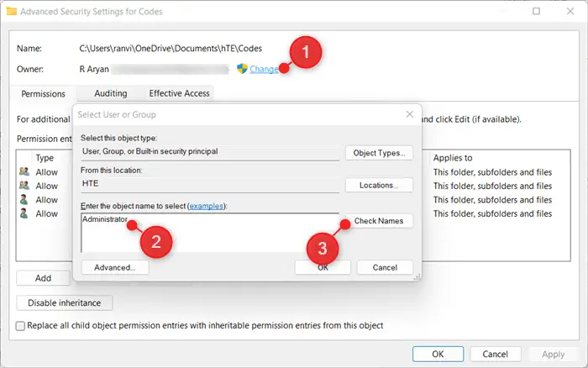This screenshot has width=588, height=368.
Task: Click owner name R Aryan
Action: pyautogui.click(x=94, y=70)
